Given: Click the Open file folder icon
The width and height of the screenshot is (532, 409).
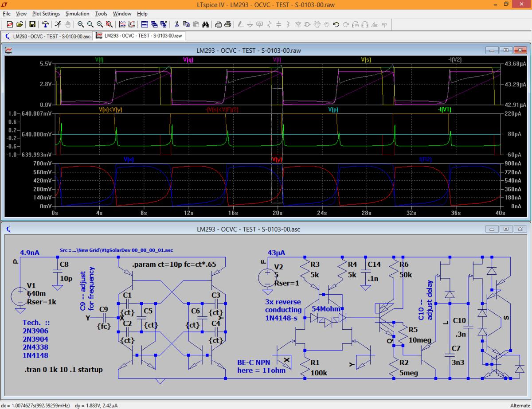Looking at the screenshot, I should [20, 24].
